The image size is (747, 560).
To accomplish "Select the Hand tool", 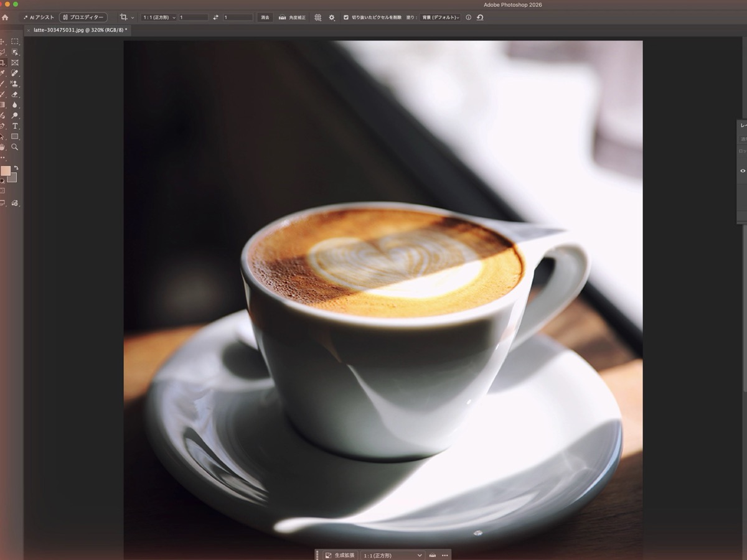I will click(2, 147).
